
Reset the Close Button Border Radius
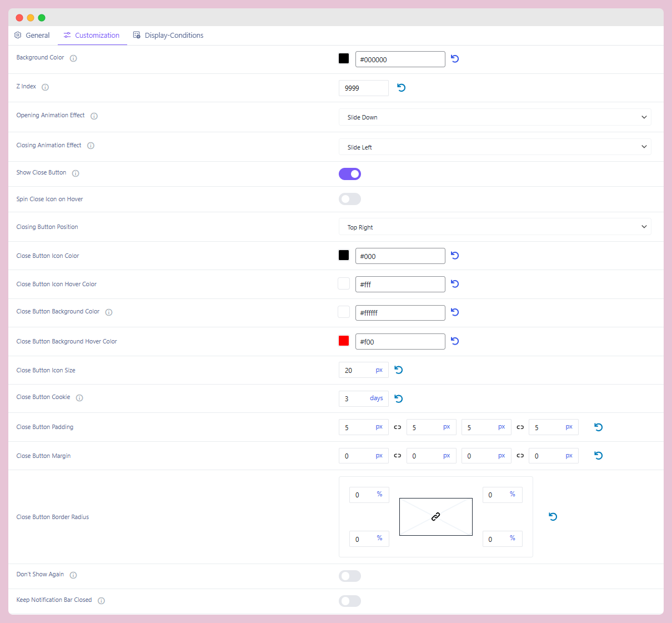553,517
